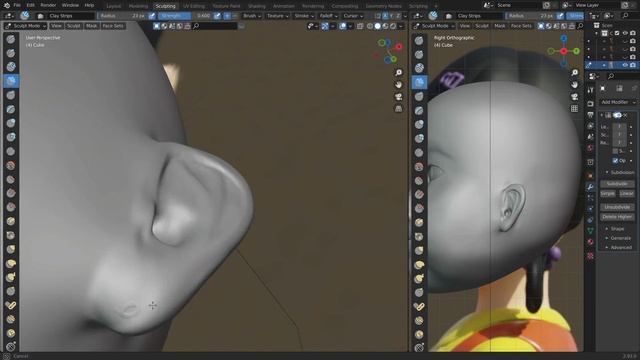Select the Clay Strips brush in right viewport toolbar

click(x=419, y=82)
